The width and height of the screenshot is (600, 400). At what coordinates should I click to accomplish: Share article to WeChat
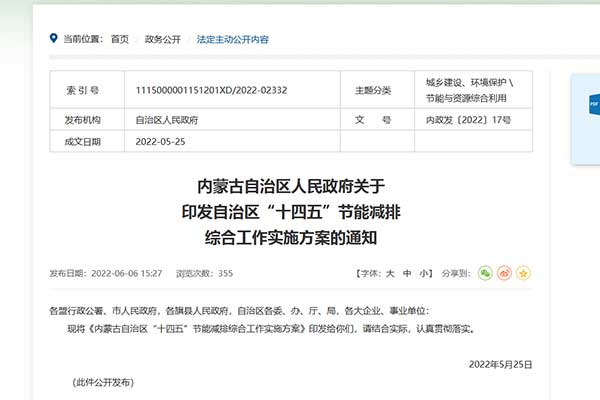pos(485,273)
